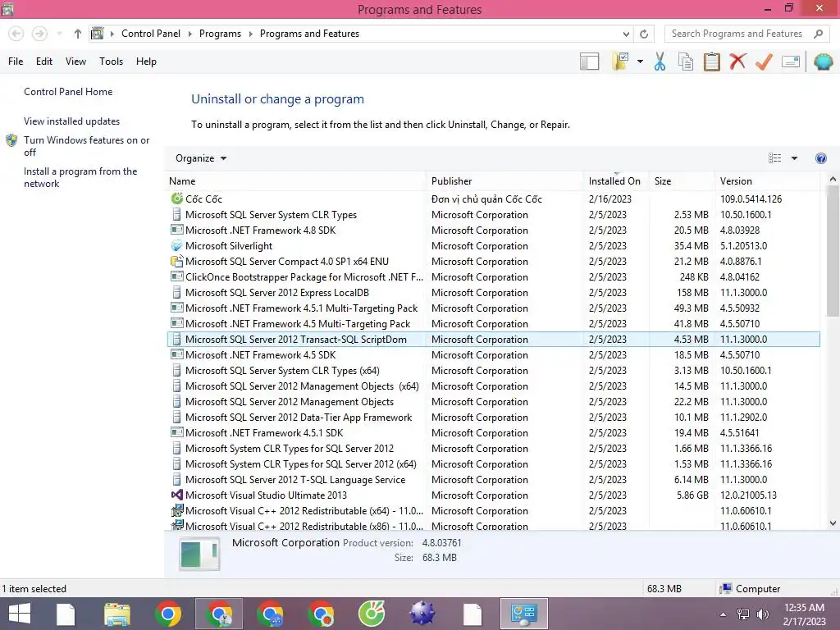Click in Search Programs and Features field
This screenshot has height=630, width=840.
pyautogui.click(x=737, y=34)
